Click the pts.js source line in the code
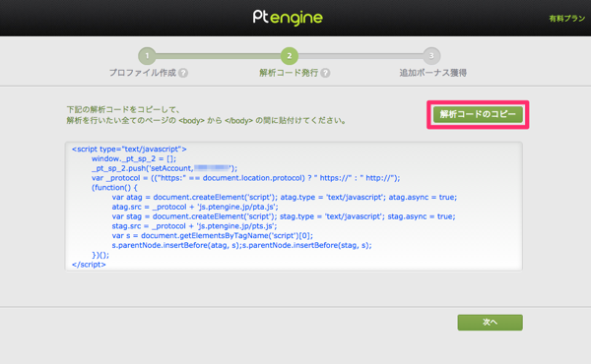The image size is (591, 364). pyautogui.click(x=194, y=226)
